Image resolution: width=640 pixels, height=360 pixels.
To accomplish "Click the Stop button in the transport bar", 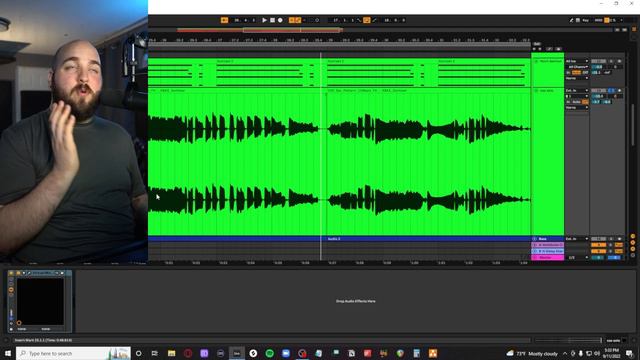I will tap(272, 20).
